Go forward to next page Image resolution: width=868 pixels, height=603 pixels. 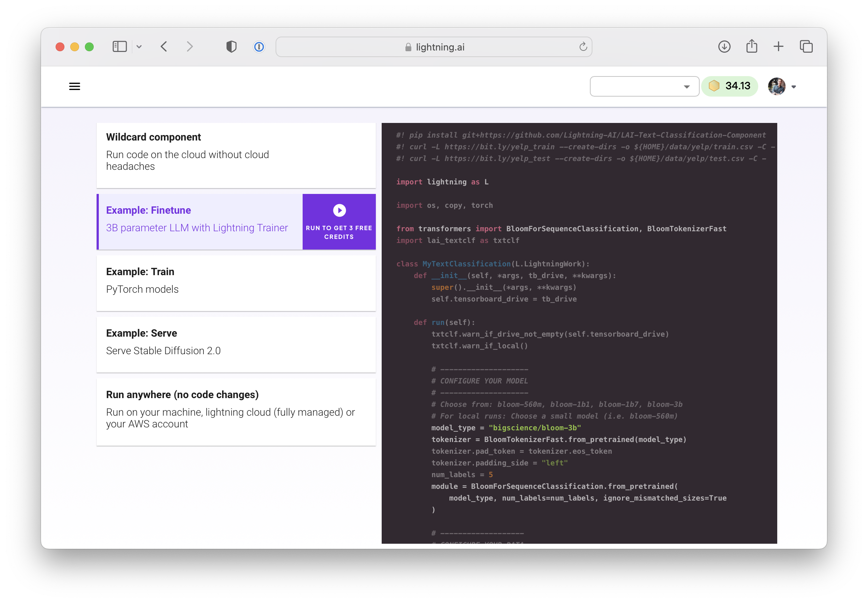coord(190,47)
